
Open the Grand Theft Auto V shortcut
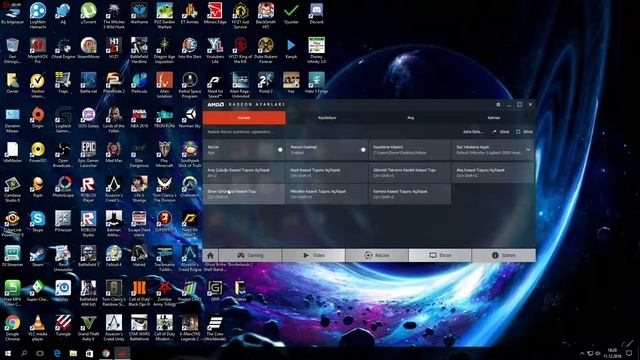pos(88,328)
